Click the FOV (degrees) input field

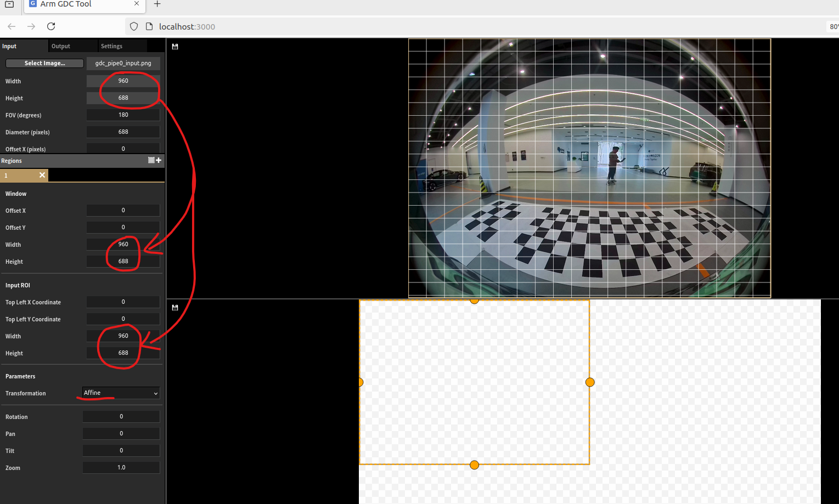coord(123,115)
